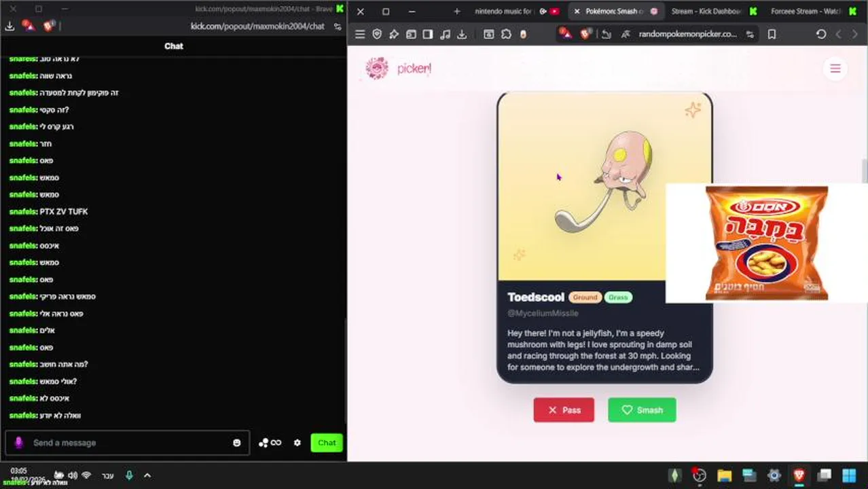Focus the Send a message field

(128, 443)
